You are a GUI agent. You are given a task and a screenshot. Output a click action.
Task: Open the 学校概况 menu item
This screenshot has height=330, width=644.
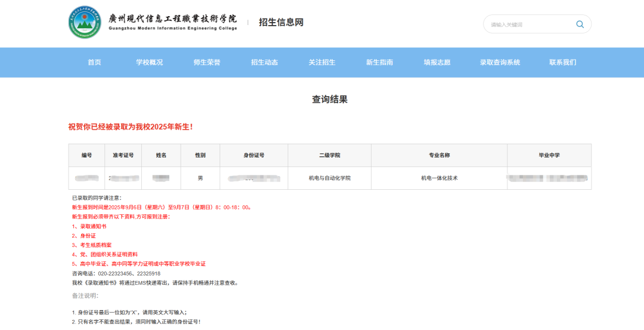(x=150, y=63)
